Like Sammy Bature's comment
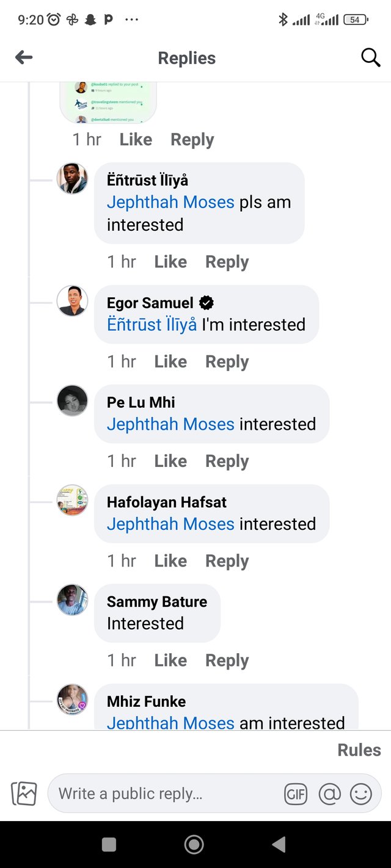 [x=170, y=660]
